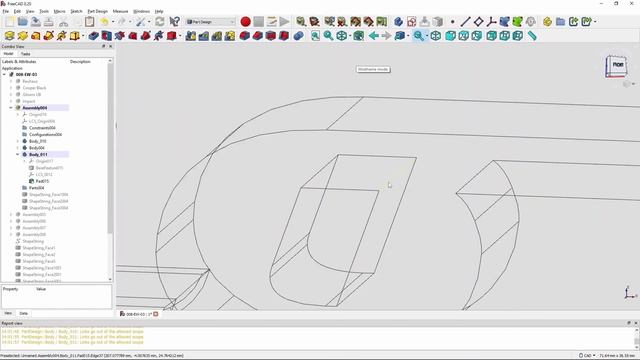Expand the Assembly005 tree node
The height and width of the screenshot is (360, 640).
(11, 214)
